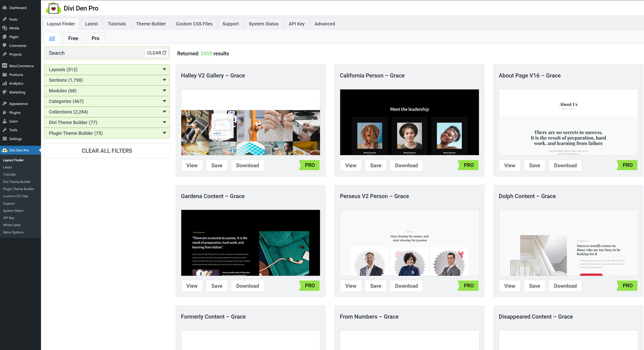Expand the Plugin Theme Builder (75) filter
The width and height of the screenshot is (644, 350).
(x=107, y=133)
